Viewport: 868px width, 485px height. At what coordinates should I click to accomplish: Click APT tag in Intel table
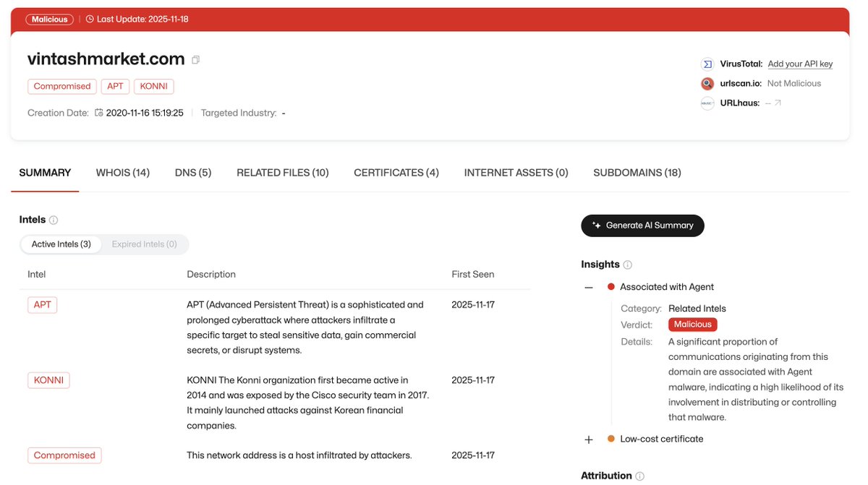(x=43, y=305)
